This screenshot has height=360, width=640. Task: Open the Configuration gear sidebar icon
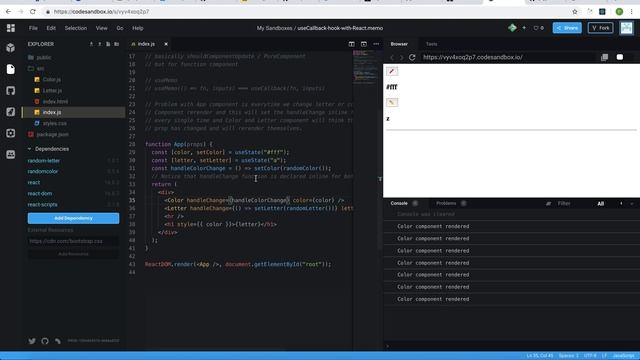[11, 133]
